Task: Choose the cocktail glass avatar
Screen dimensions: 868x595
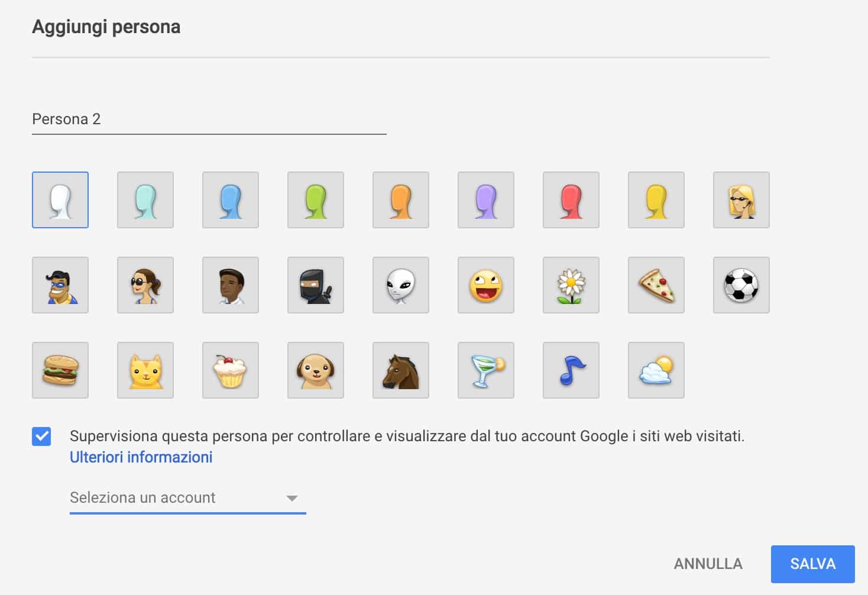Action: 486,370
